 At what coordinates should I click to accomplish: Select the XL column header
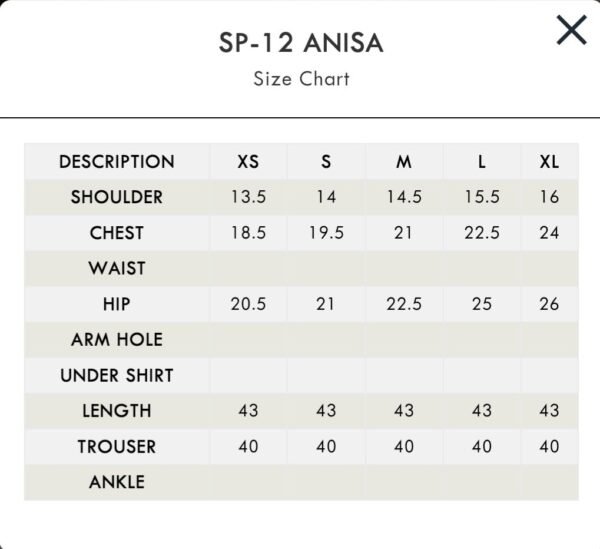pos(549,161)
